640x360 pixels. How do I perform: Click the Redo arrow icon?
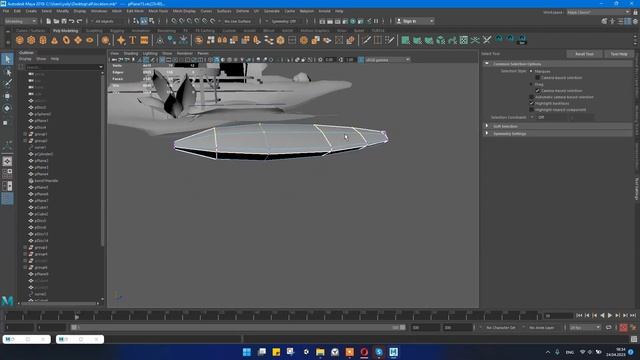pos(80,21)
